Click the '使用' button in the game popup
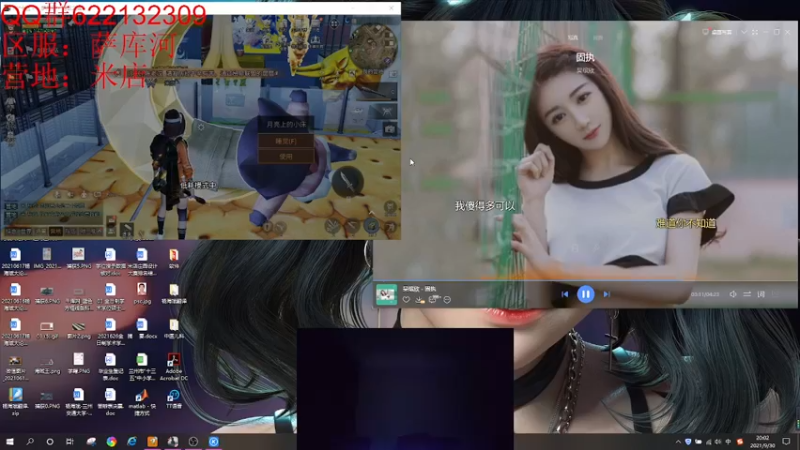The height and width of the screenshot is (450, 800). tap(286, 157)
